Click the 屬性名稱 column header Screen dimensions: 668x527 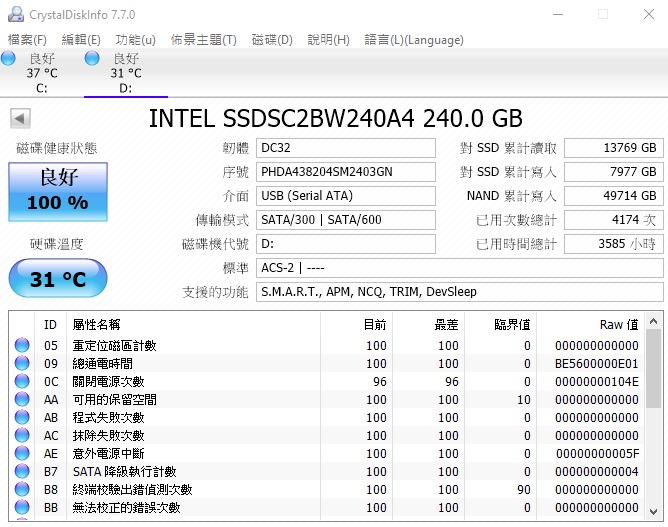(x=193, y=325)
